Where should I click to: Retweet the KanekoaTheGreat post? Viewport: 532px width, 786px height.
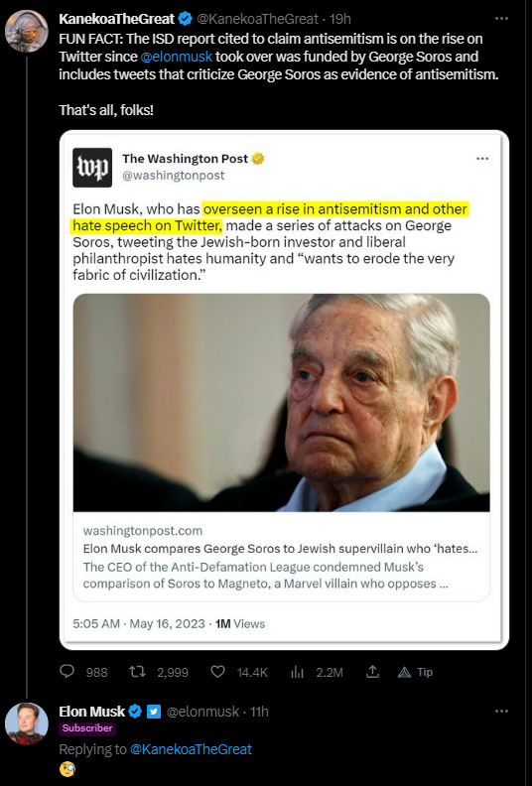click(137, 671)
